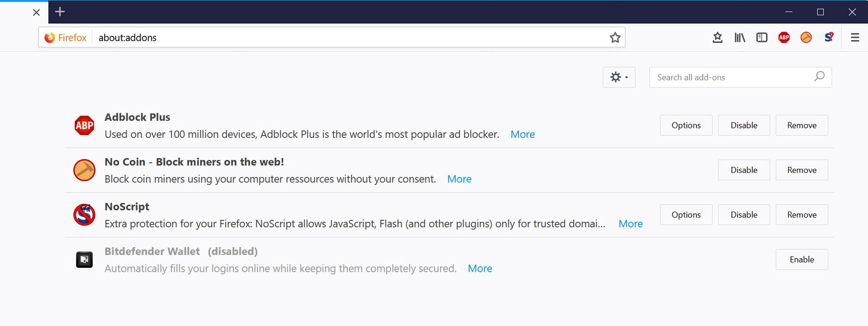
Task: Enable the Bitdefender Wallet extension
Action: pyautogui.click(x=801, y=259)
